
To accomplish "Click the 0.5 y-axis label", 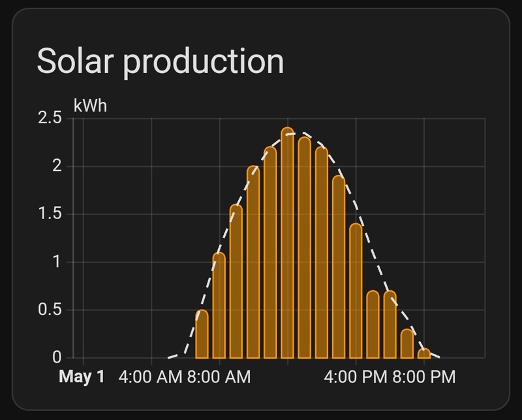I will click(x=50, y=310).
